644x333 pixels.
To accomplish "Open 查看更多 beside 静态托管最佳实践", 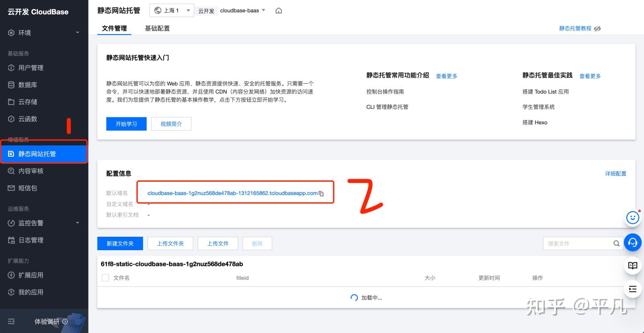I will 590,76.
